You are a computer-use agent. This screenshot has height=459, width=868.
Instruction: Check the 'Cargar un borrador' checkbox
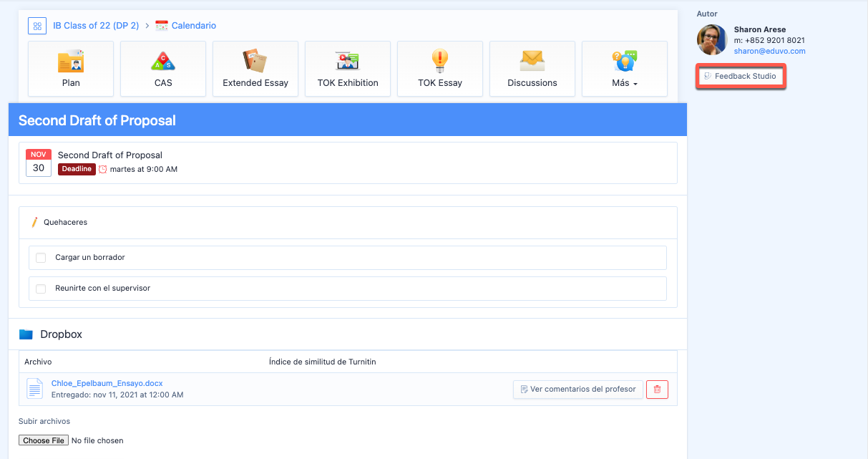click(x=41, y=258)
